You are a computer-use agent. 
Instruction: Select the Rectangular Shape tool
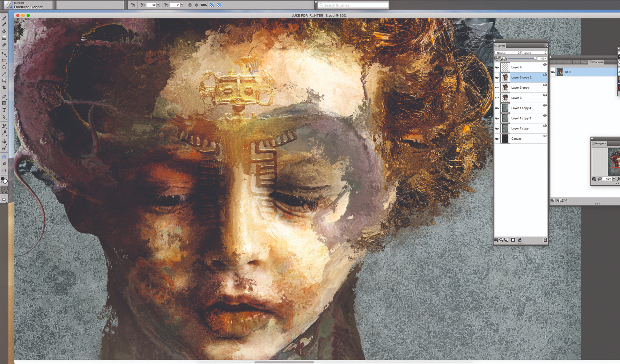(4, 103)
